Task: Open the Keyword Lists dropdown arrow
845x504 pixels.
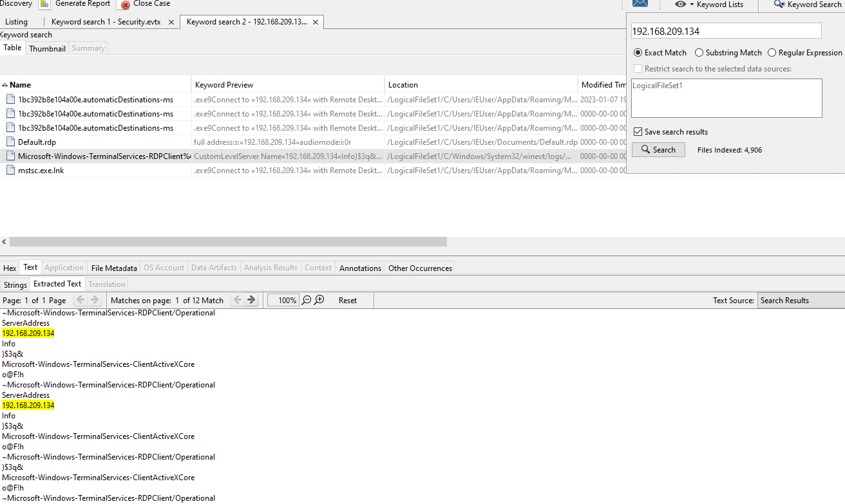Action: tap(692, 5)
